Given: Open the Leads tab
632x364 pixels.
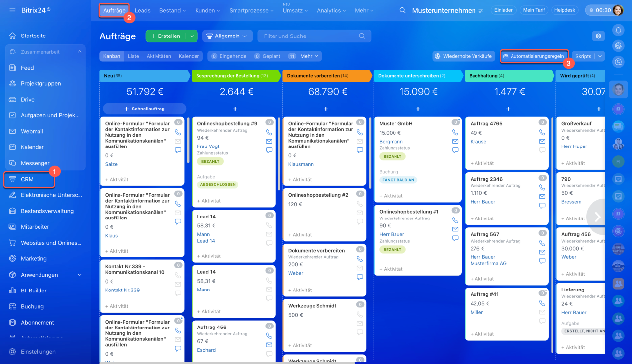Looking at the screenshot, I should [142, 10].
